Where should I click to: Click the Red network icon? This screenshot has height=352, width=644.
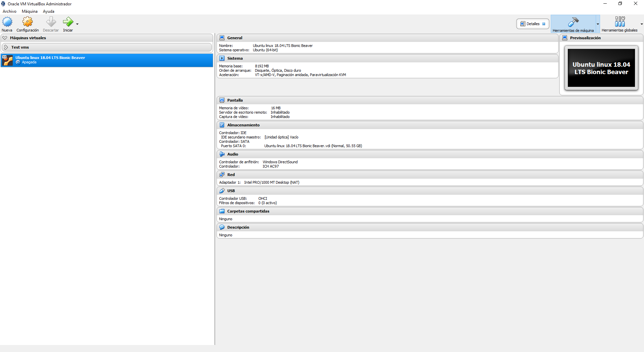point(222,175)
